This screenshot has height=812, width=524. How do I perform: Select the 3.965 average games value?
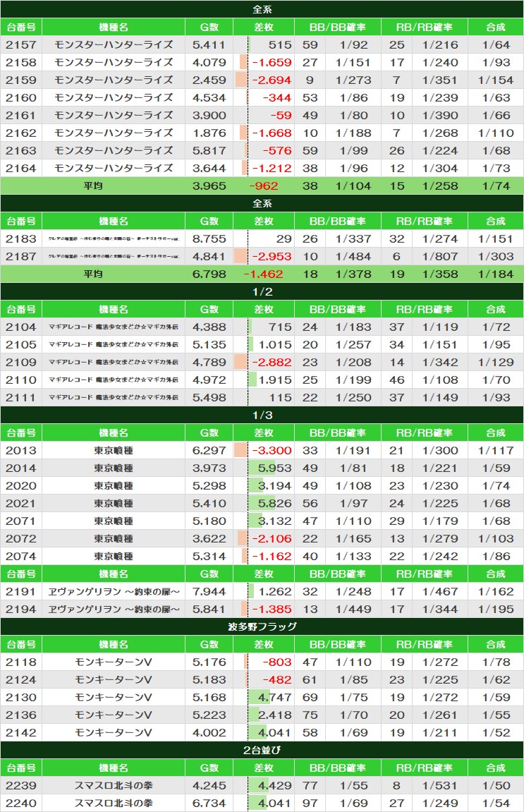pos(209,186)
